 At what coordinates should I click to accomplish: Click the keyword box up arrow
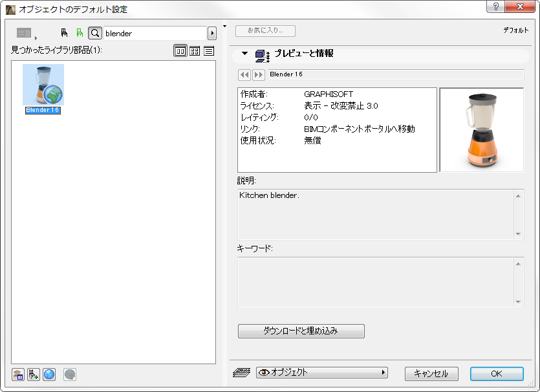(x=518, y=264)
